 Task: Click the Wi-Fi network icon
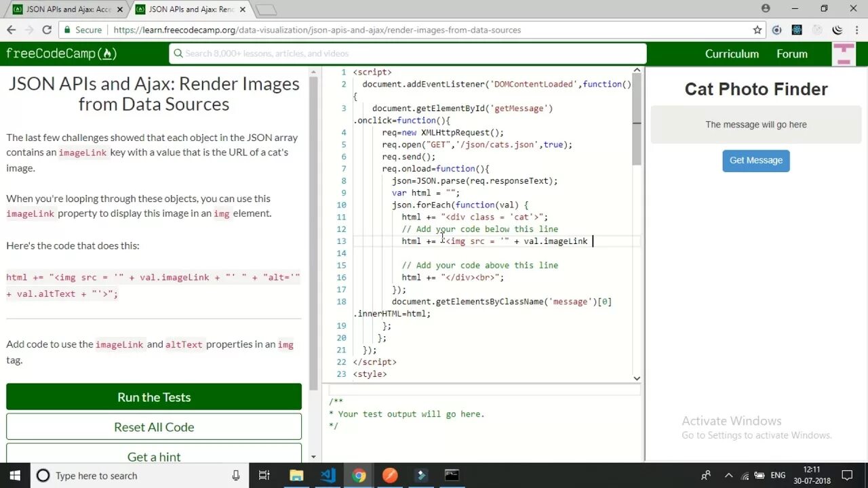(745, 476)
